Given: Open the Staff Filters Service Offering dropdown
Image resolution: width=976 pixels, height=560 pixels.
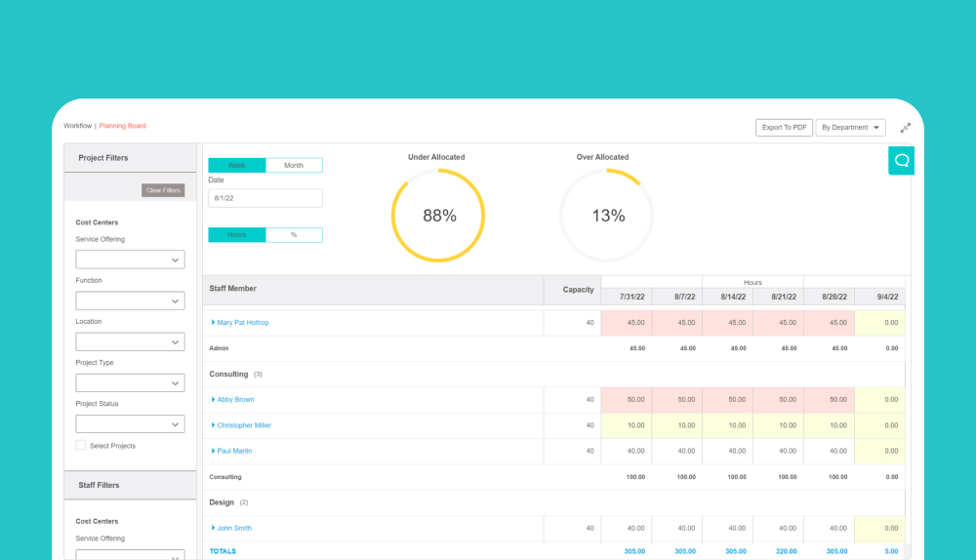Looking at the screenshot, I should click(x=130, y=554).
